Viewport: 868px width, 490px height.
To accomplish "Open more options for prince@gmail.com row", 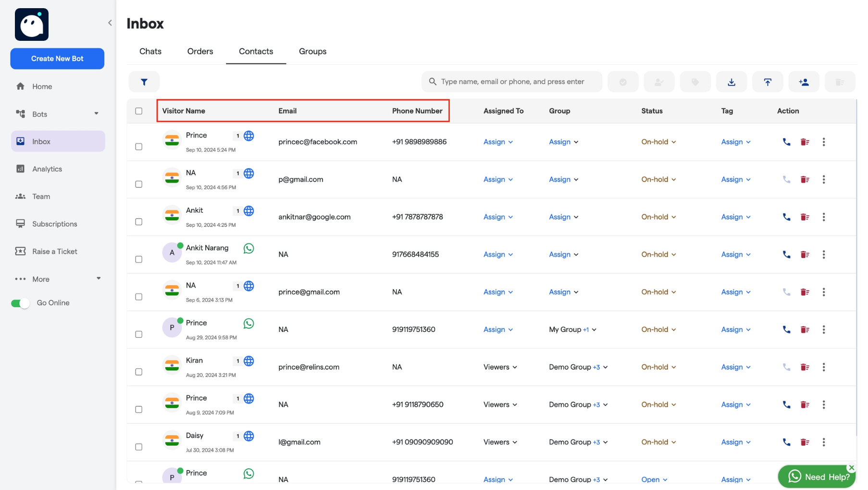I will (x=823, y=292).
